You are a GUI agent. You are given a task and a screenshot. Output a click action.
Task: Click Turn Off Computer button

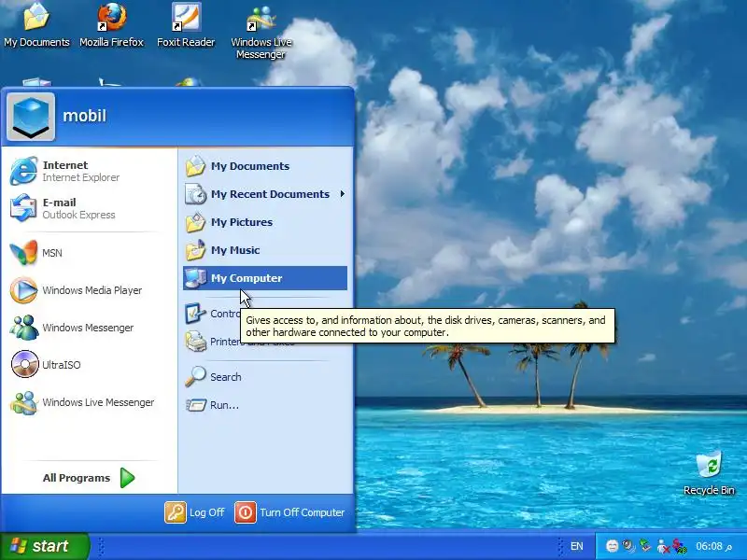tap(289, 512)
